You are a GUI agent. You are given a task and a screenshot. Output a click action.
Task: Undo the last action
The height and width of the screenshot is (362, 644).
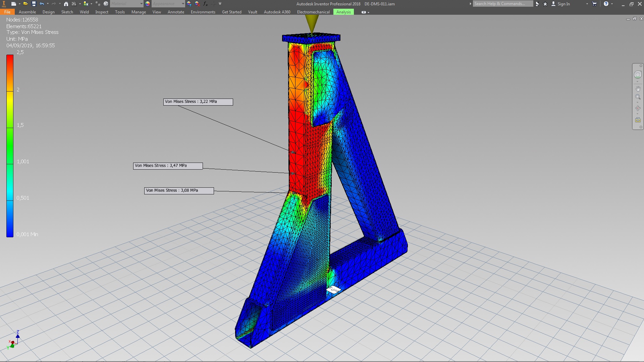click(42, 4)
